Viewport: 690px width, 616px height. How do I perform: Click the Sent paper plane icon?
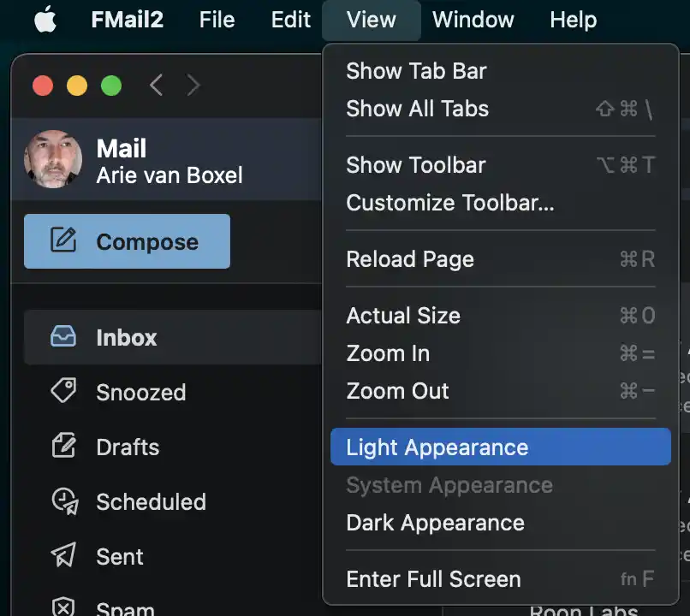click(x=64, y=555)
